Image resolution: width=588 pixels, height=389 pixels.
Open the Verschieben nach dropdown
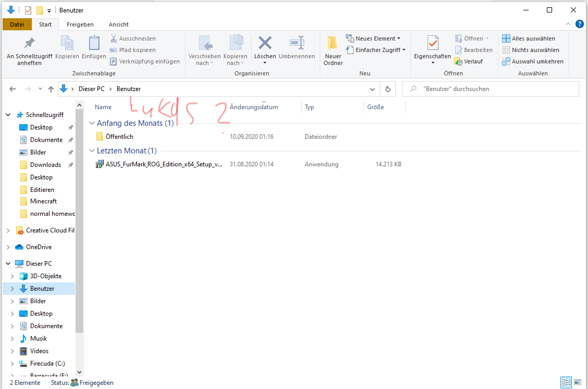point(204,50)
